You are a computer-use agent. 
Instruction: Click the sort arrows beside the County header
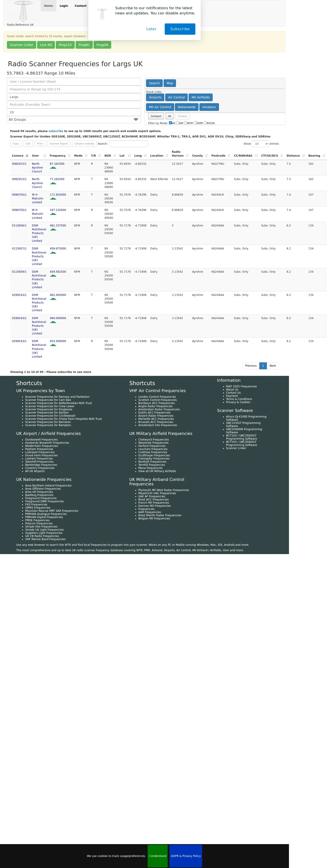point(207,156)
